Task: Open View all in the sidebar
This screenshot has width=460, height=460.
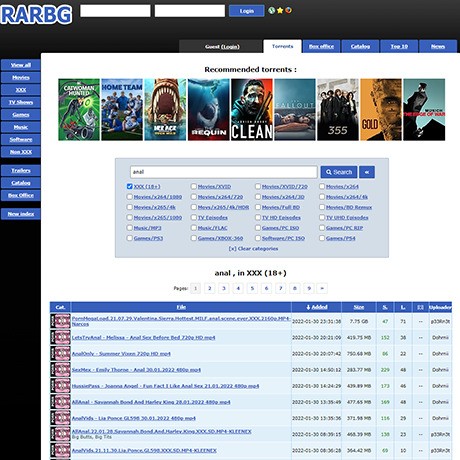Action: tap(21, 65)
